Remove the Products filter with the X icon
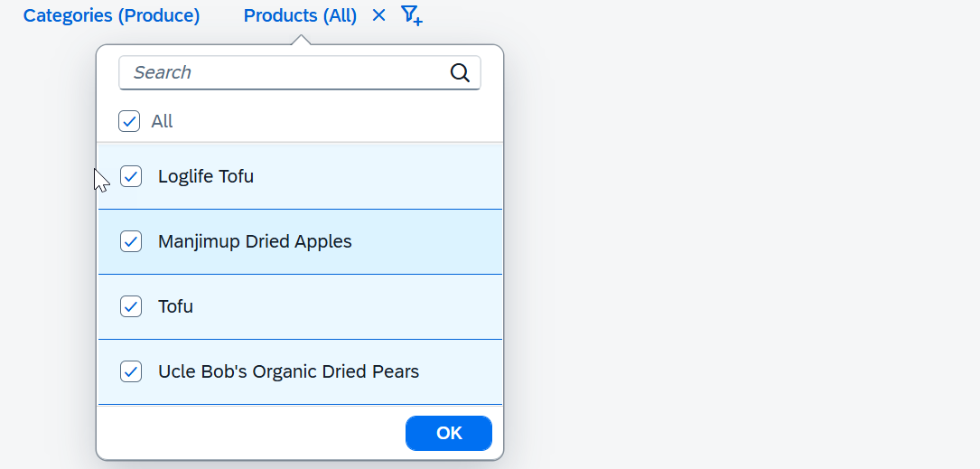980x469 pixels. coord(378,15)
